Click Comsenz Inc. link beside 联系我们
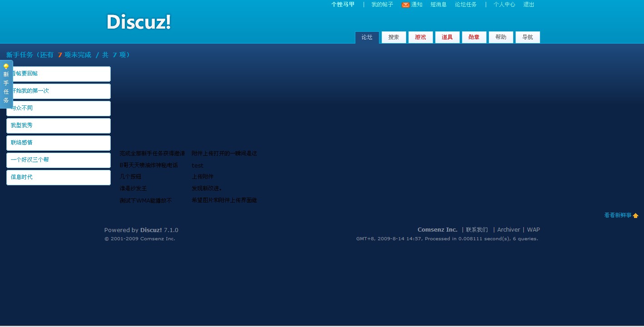644x327 pixels. tap(438, 230)
